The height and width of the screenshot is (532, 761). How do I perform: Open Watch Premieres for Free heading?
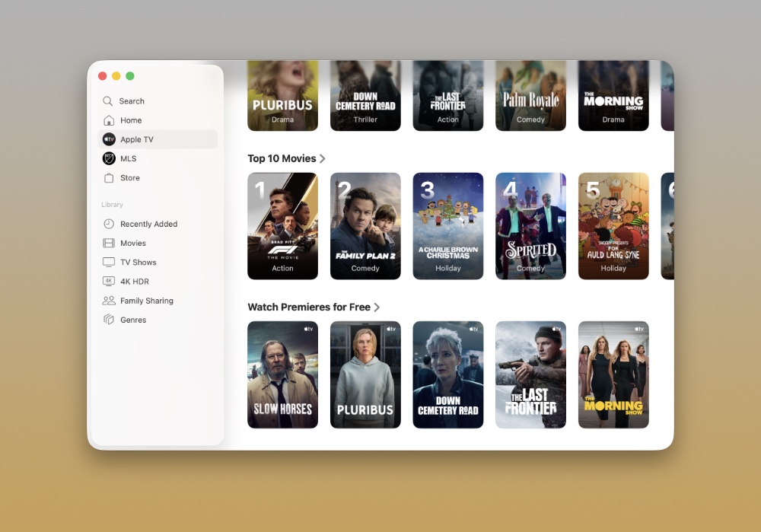pos(309,307)
